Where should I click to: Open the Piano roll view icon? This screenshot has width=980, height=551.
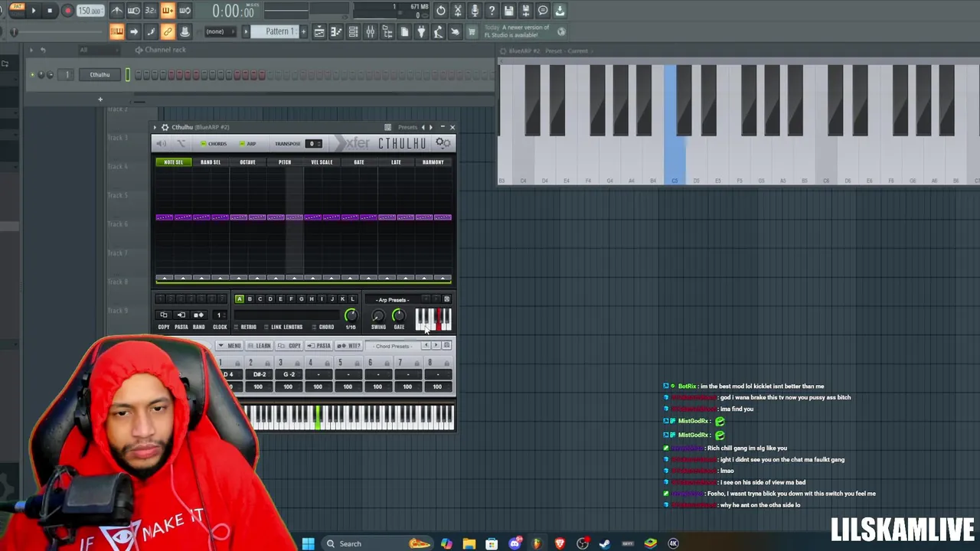click(336, 31)
